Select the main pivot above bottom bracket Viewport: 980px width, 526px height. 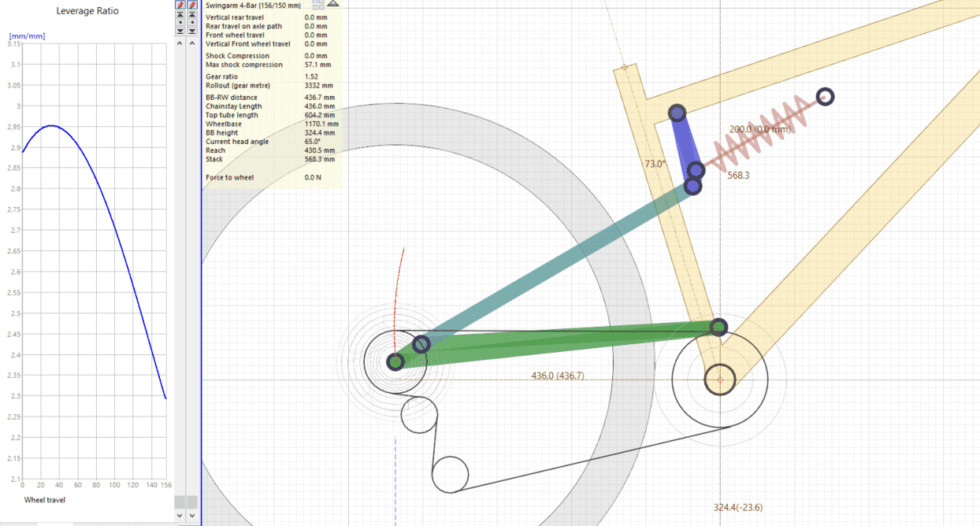[x=718, y=327]
